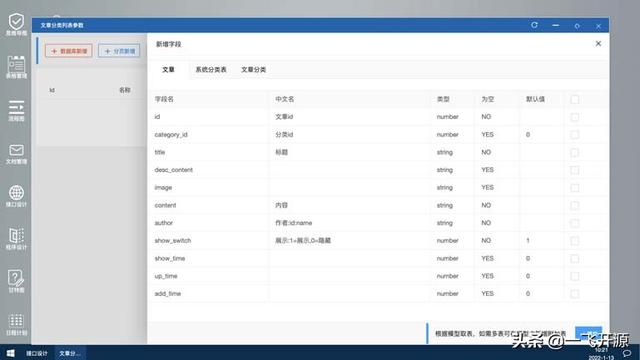Check the box for show_time row

(x=575, y=259)
